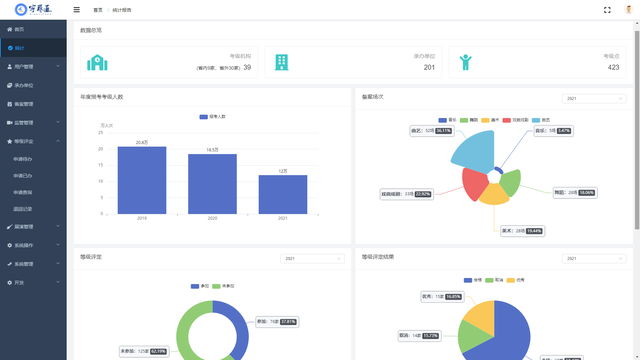Image resolution: width=640 pixels, height=360 pixels.
Task: Click the rose chart label showing 36.11%
Action: pyautogui.click(x=432, y=131)
